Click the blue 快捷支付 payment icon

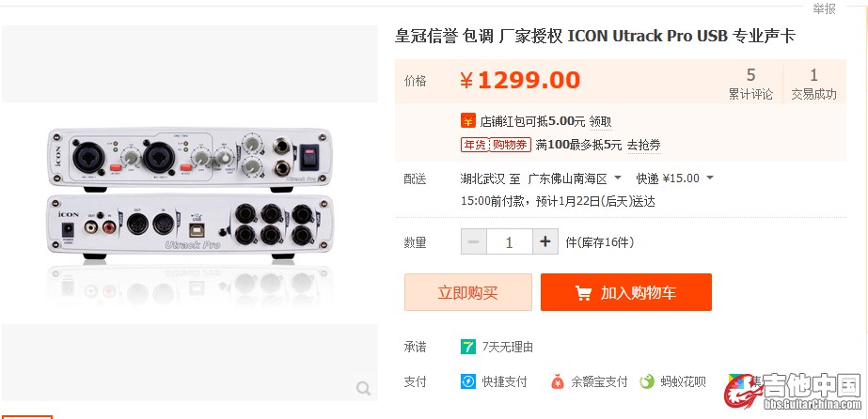[x=468, y=381]
